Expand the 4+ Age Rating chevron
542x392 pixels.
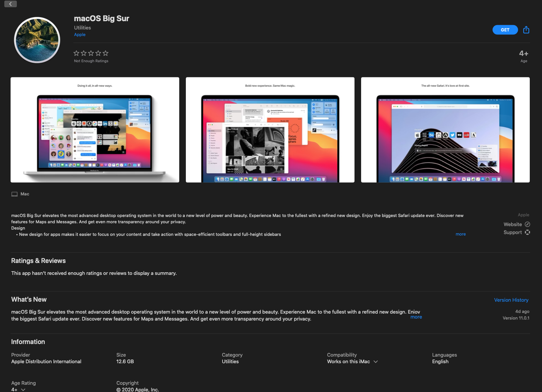tap(23, 390)
